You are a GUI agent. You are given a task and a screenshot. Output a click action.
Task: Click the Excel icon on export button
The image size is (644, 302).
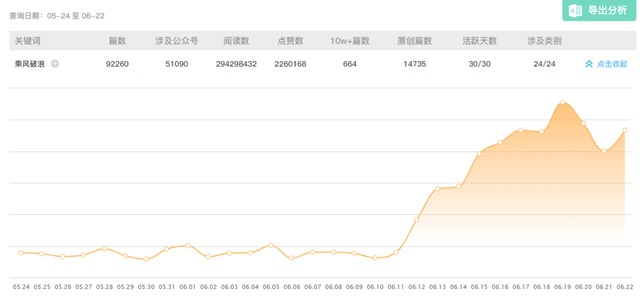point(575,10)
